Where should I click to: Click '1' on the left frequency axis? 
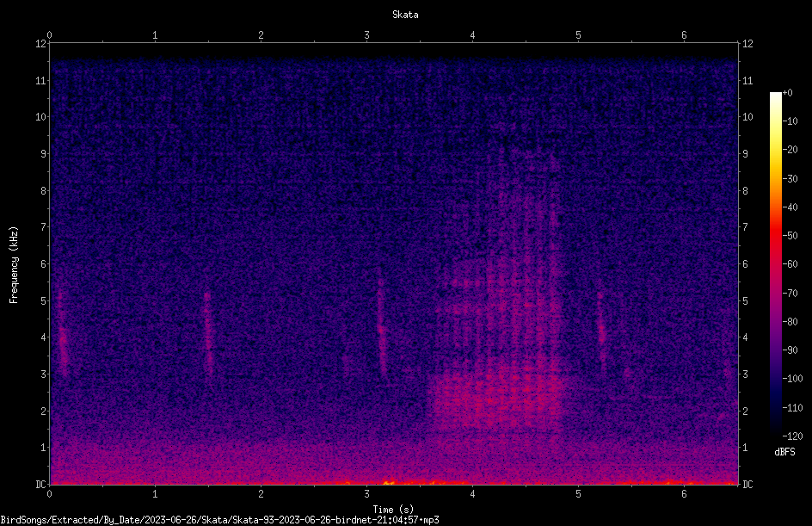[x=44, y=448]
